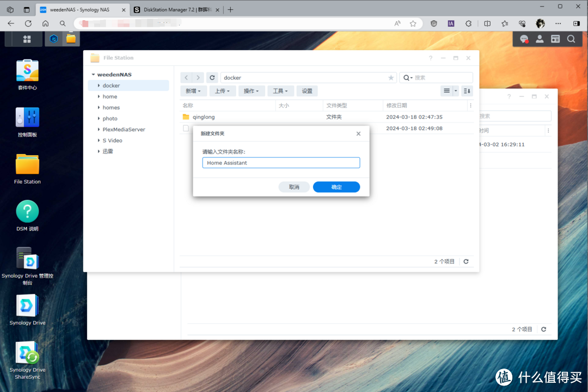The height and width of the screenshot is (392, 588).
Task: Switch to DiskStation Manager 7.2 browser tab
Action: 177,10
